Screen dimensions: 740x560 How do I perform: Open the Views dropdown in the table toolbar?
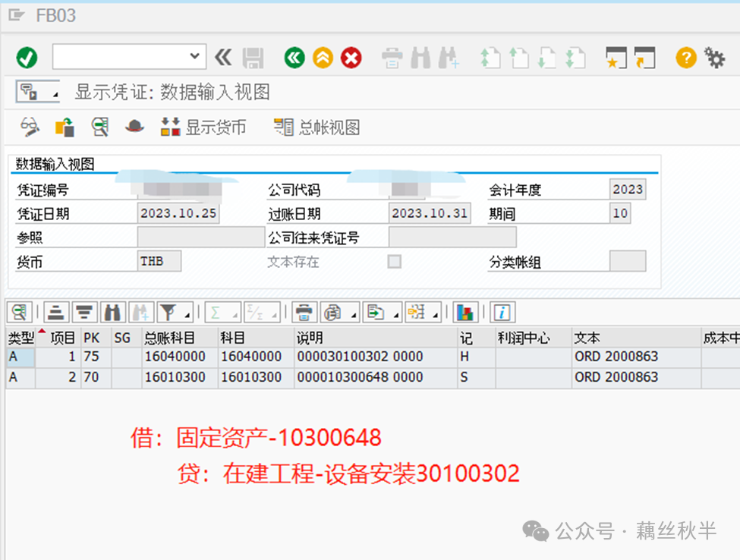coord(340,312)
